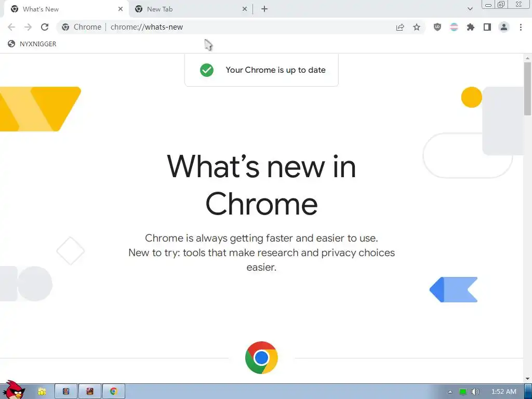Show the side panel
The image size is (532, 399).
pyautogui.click(x=487, y=27)
